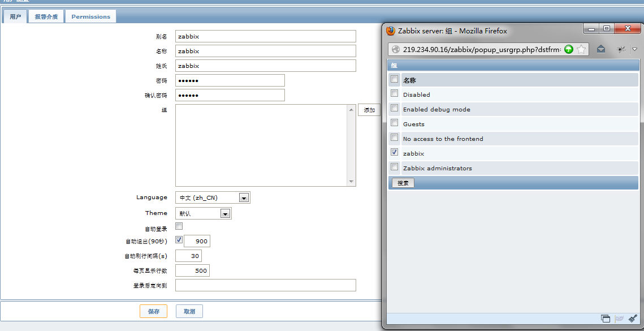The height and width of the screenshot is (331, 644).
Task: Check the Guests group checkbox
Action: (394, 123)
